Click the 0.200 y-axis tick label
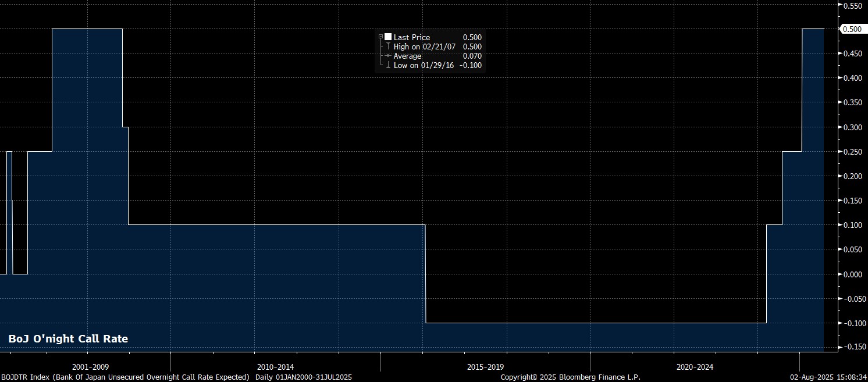868x382 pixels. coord(854,176)
